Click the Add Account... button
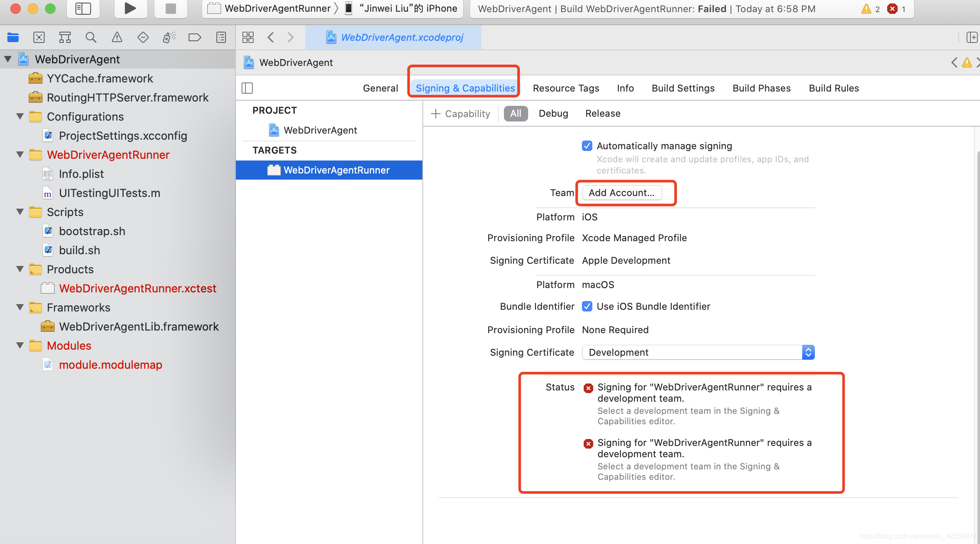 click(x=621, y=193)
